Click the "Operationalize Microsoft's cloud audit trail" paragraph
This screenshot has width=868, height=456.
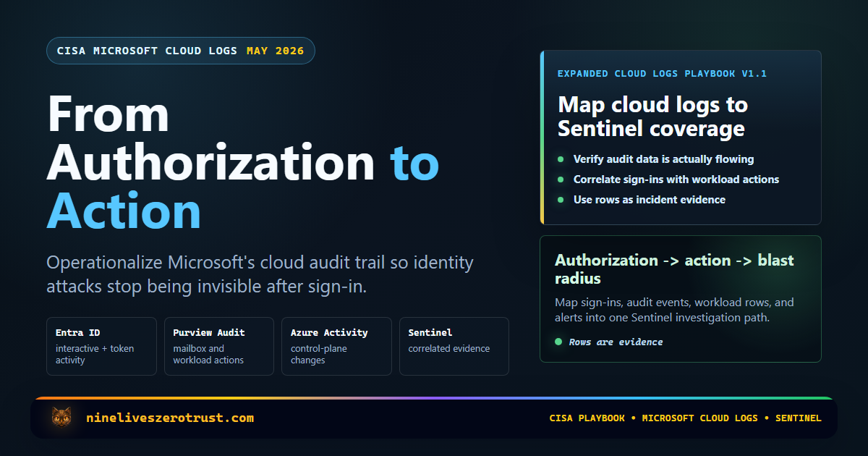tap(260, 274)
